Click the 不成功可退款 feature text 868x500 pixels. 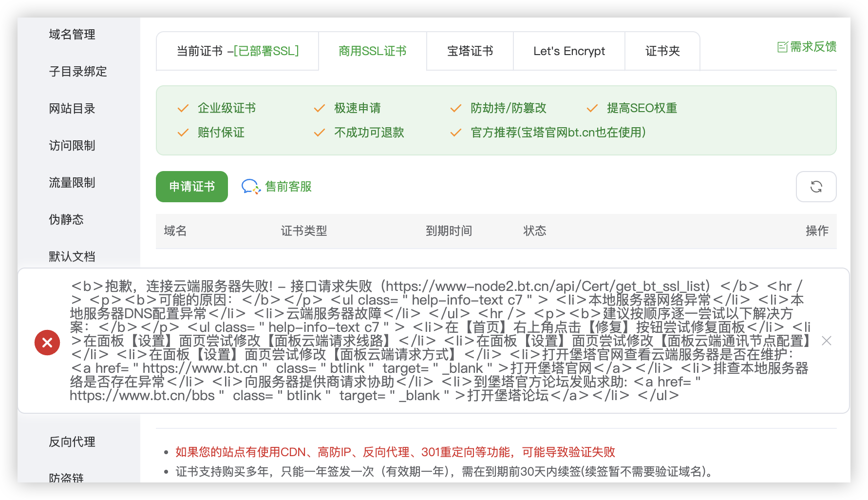(x=369, y=133)
